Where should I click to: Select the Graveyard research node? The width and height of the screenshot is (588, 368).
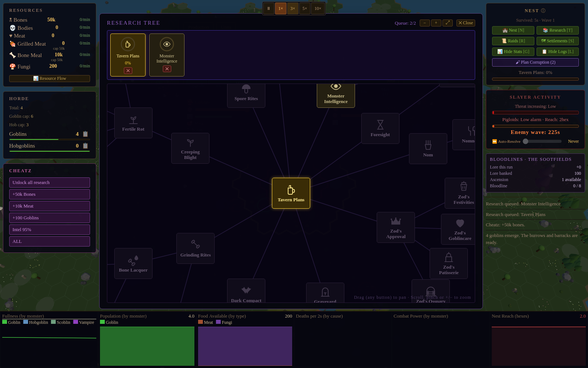click(325, 293)
